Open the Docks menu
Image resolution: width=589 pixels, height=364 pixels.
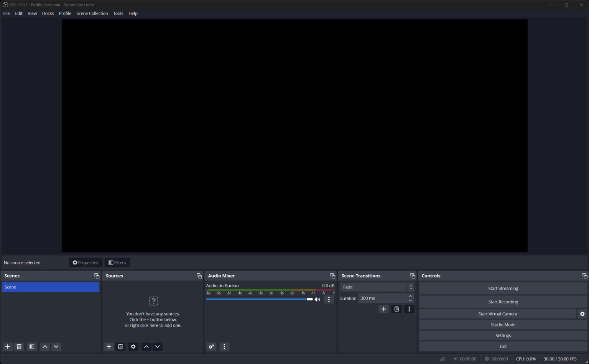pos(48,13)
